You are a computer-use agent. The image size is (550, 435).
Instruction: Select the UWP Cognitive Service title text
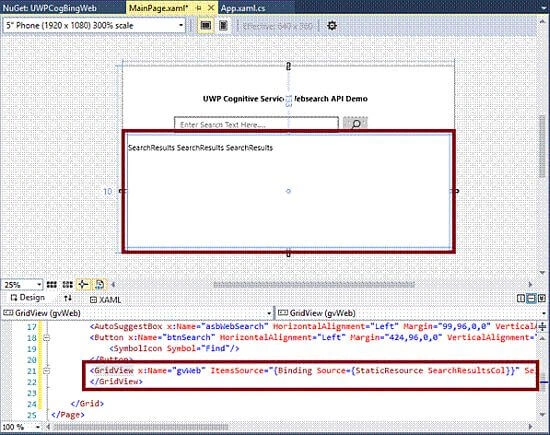[285, 99]
